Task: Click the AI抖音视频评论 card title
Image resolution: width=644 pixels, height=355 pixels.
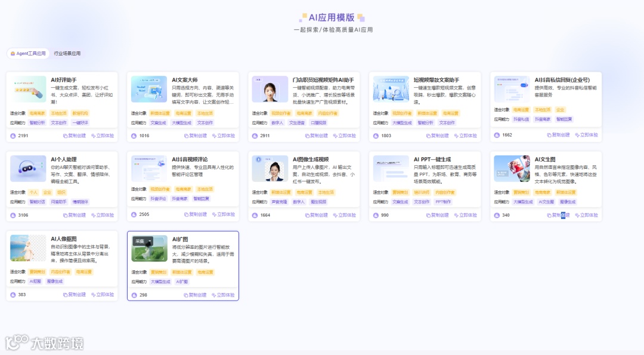Action: (x=190, y=159)
